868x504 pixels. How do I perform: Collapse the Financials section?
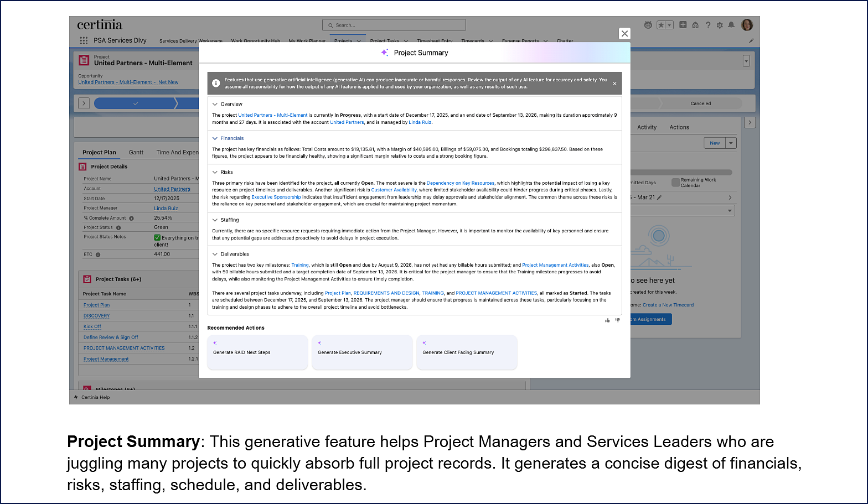click(x=215, y=138)
